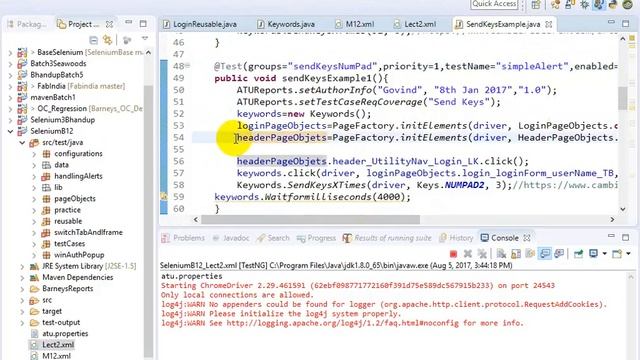The image size is (640, 360).
Task: Switch to the Java EE perspective icon
Action: (x=555, y=5)
